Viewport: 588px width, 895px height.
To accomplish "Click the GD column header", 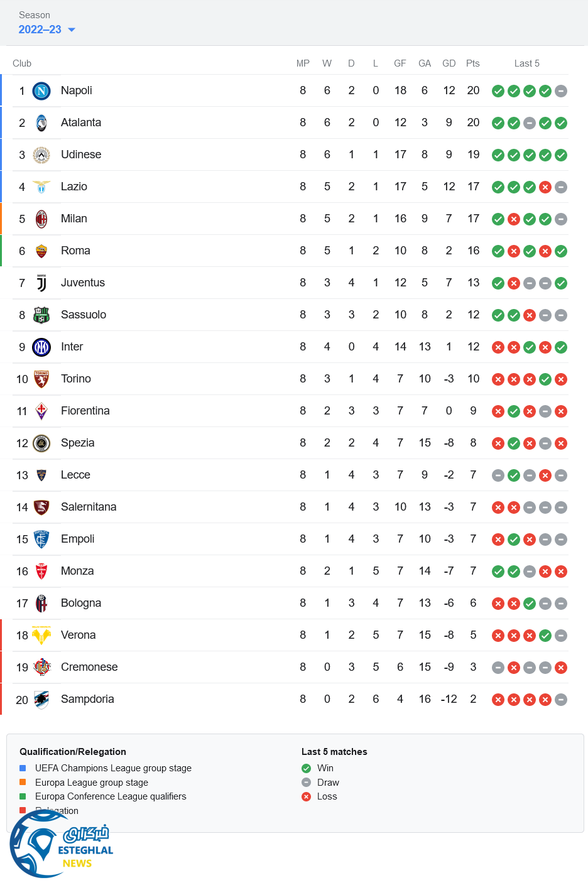I will 449,63.
